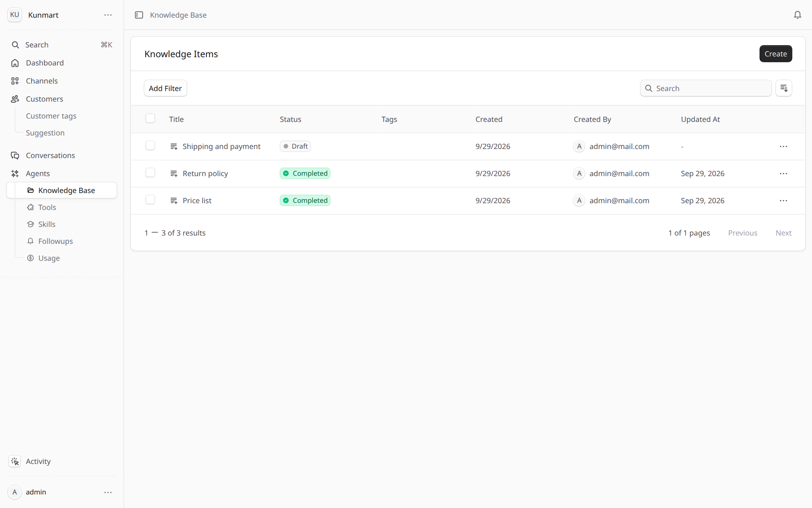
Task: Click the Activity icon in sidebar
Action: pos(15,461)
